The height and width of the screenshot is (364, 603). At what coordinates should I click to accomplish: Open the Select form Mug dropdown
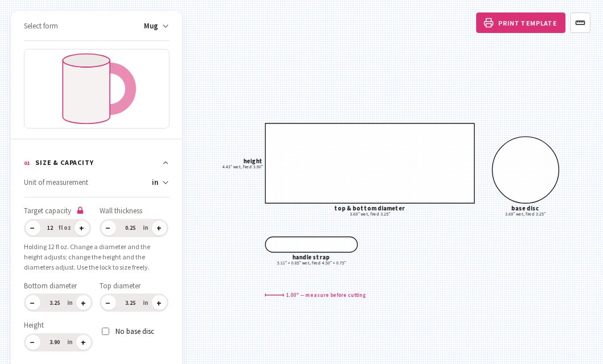point(156,26)
